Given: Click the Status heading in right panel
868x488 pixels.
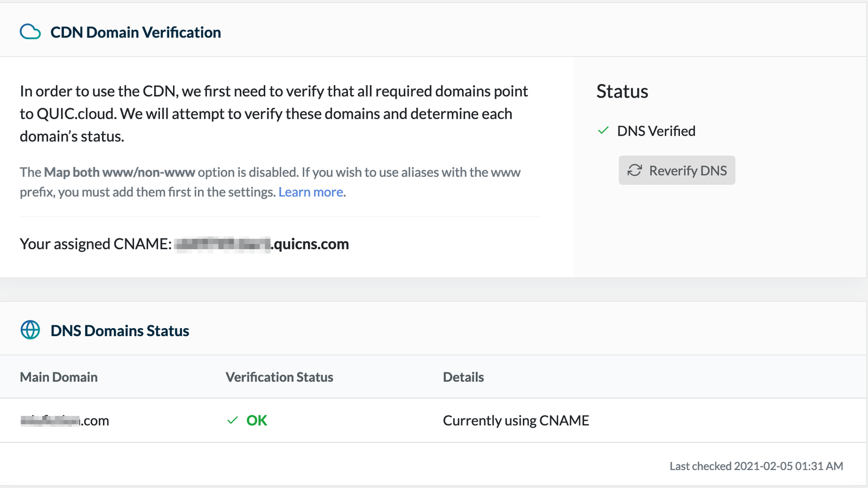Looking at the screenshot, I should coord(622,91).
